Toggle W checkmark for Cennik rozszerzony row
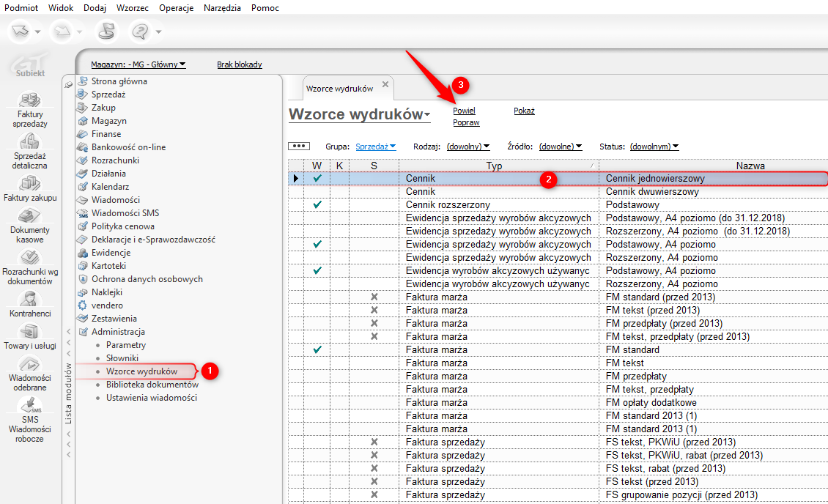Screen dimensions: 828x504 317,205
